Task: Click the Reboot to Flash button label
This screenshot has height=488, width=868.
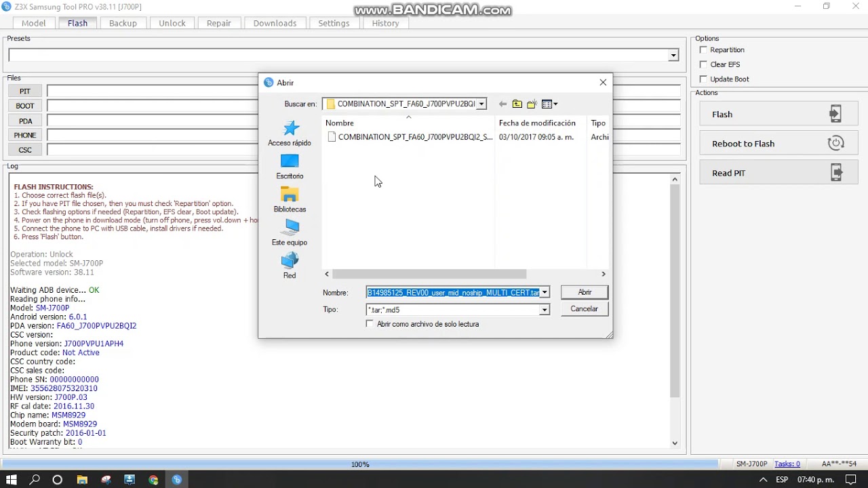Action: click(743, 144)
